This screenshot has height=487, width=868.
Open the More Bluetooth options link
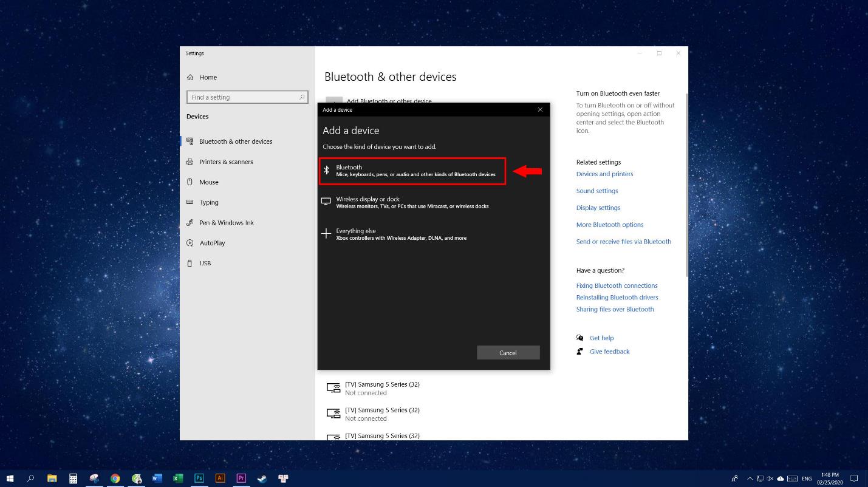click(x=609, y=225)
